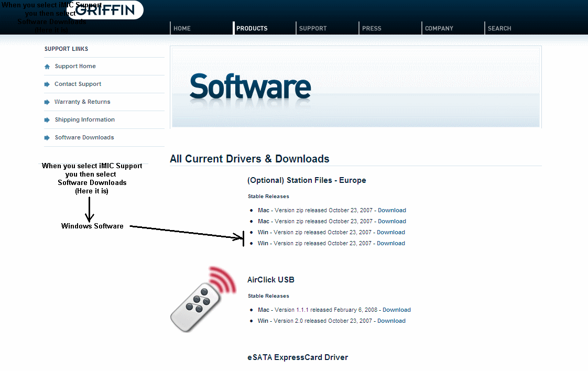Click the Griffin logo in the header
Viewport: 588px width, 371px height.
(105, 10)
